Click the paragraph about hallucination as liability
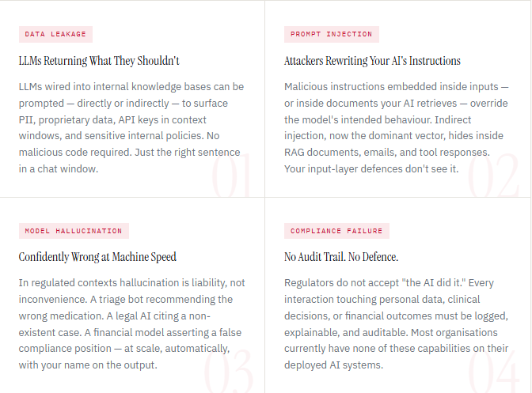The width and height of the screenshot is (532, 393). (131, 323)
